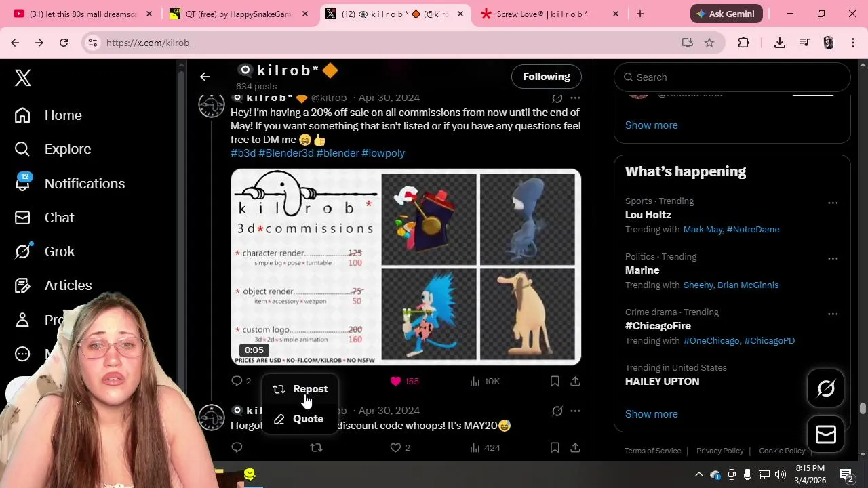Screen dimensions: 868x488
Task: Share the MAY20 discount code post
Action: (575, 447)
